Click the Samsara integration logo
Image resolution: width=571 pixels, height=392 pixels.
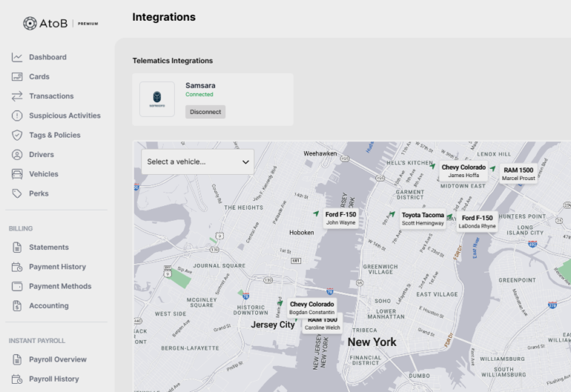[157, 99]
